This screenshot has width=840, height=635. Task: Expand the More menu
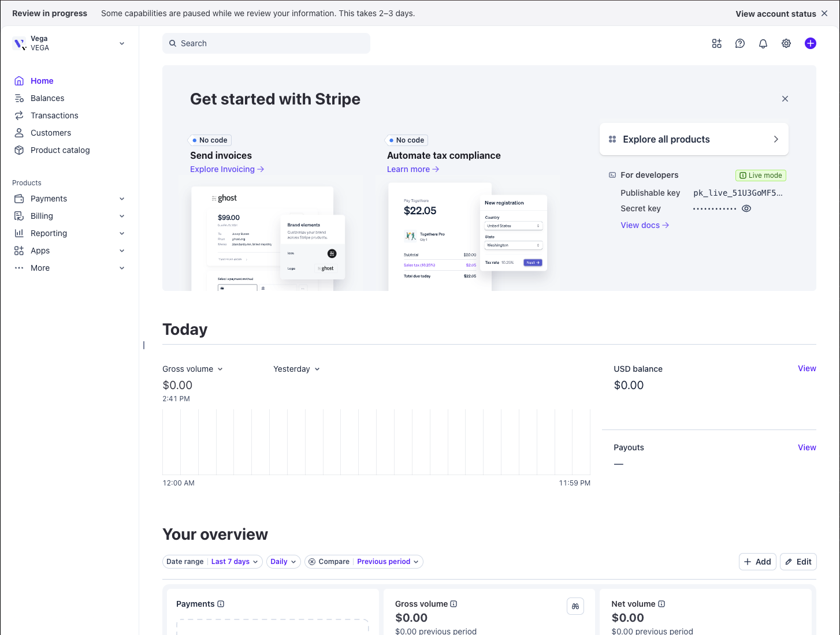coord(122,268)
